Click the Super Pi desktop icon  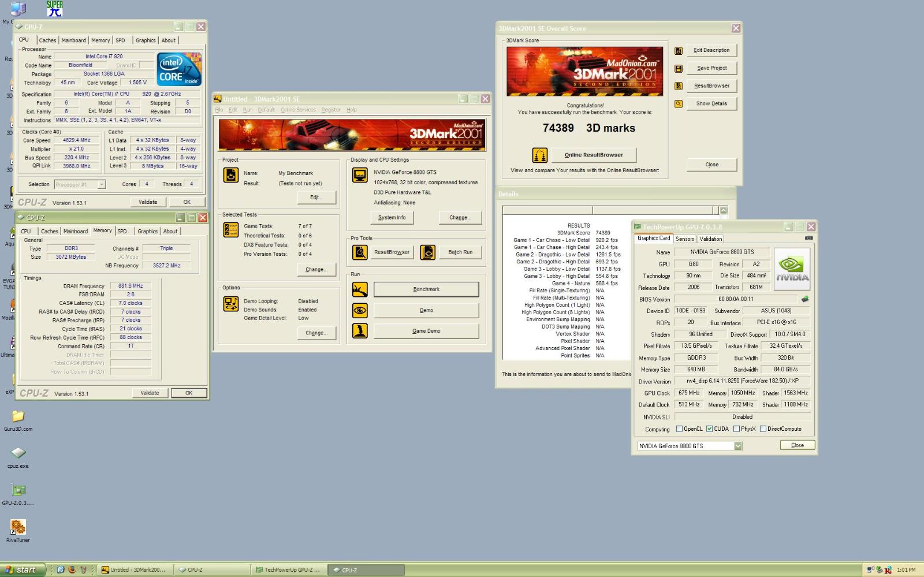[x=55, y=8]
